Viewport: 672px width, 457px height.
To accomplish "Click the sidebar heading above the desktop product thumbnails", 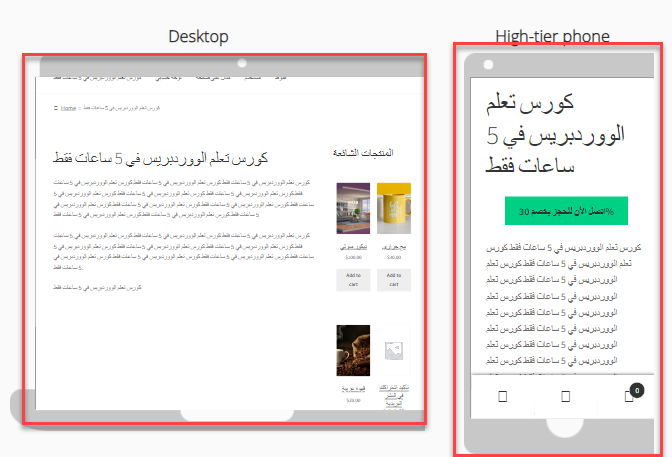I will tap(363, 153).
